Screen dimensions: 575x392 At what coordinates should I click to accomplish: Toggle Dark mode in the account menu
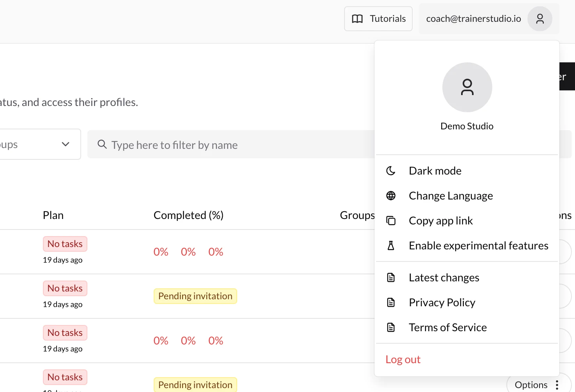[x=467, y=171]
